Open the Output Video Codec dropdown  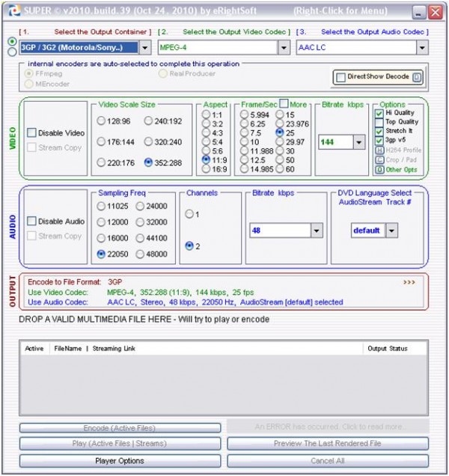284,48
